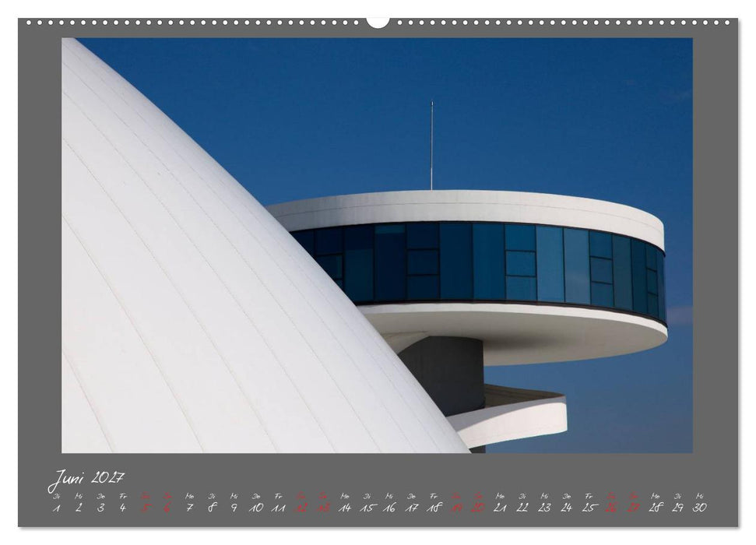Select day 24 in the date row
Screen dimensions: 756x545
[567, 508]
